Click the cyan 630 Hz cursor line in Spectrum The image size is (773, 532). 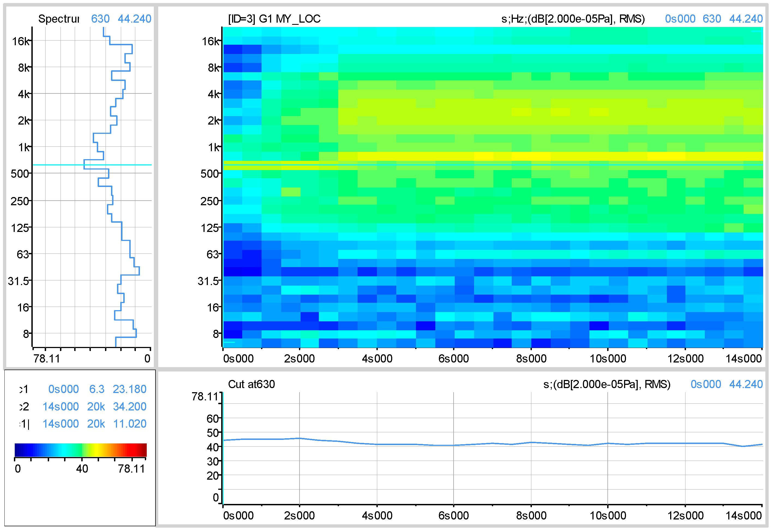point(127,165)
